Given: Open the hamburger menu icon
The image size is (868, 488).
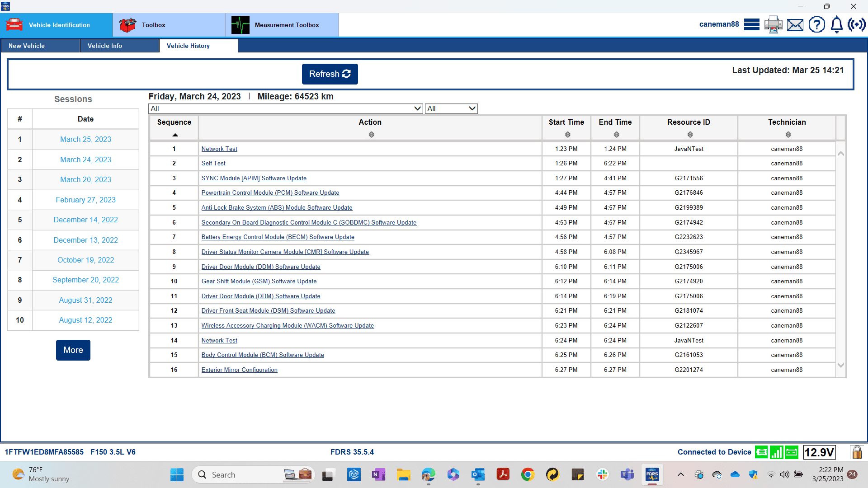Looking at the screenshot, I should (751, 24).
